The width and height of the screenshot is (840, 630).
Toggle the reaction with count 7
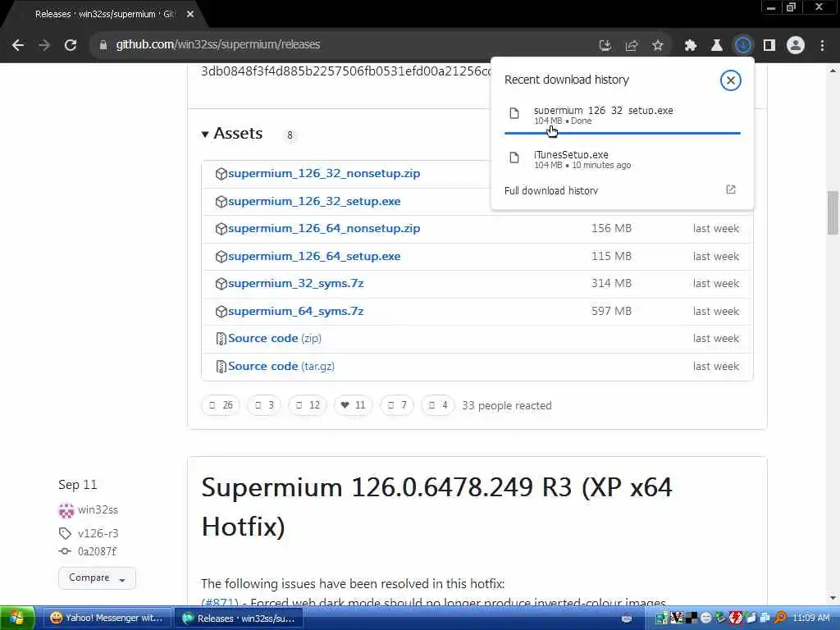click(x=397, y=405)
